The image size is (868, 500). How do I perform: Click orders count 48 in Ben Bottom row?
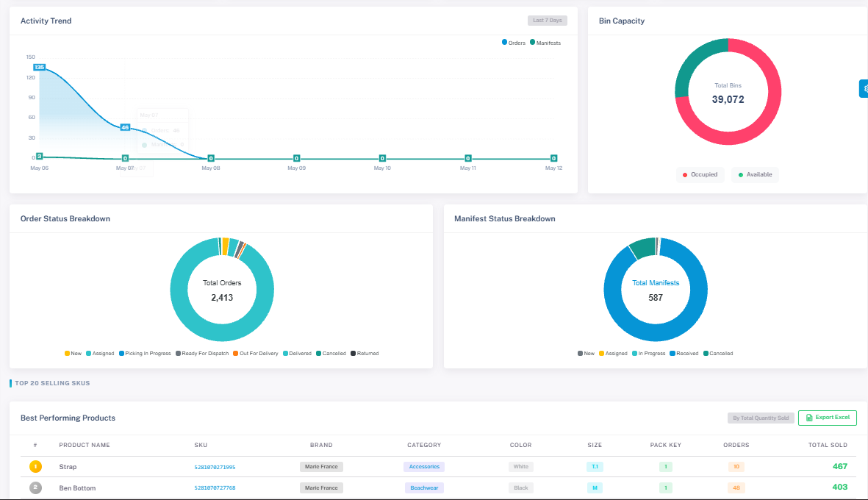click(x=736, y=488)
